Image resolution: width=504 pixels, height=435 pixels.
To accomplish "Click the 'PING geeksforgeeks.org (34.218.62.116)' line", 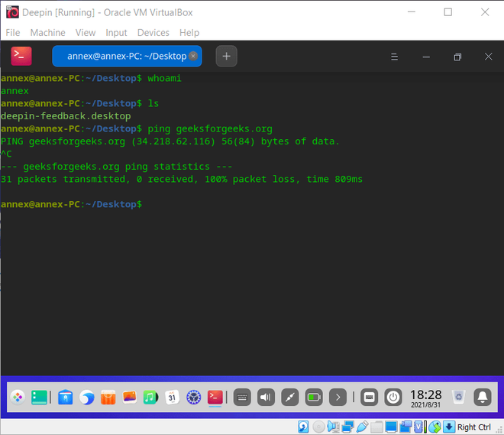I will [x=170, y=141].
